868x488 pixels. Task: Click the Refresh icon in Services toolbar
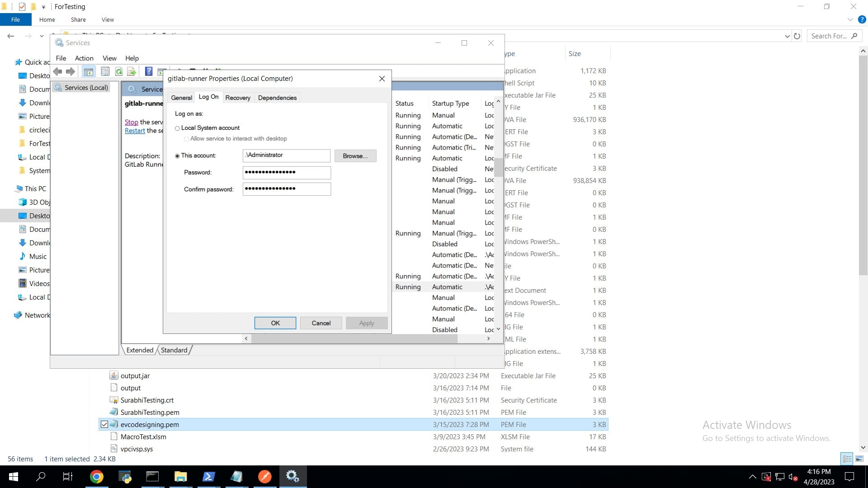pos(119,71)
